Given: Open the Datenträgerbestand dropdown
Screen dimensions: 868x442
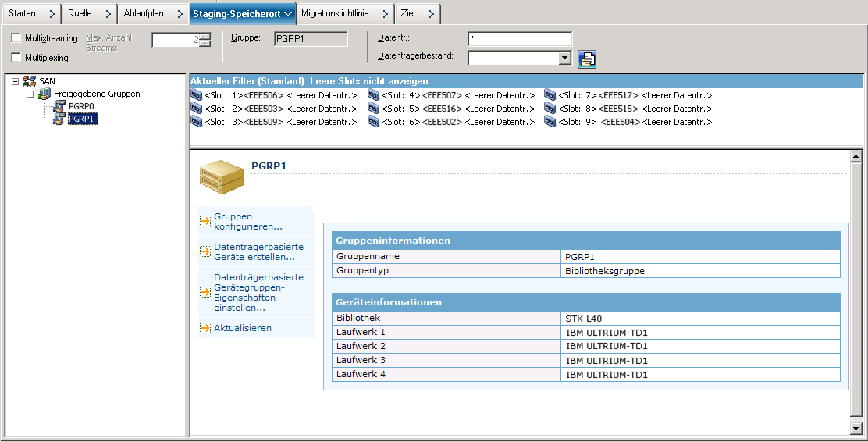Looking at the screenshot, I should coord(565,58).
